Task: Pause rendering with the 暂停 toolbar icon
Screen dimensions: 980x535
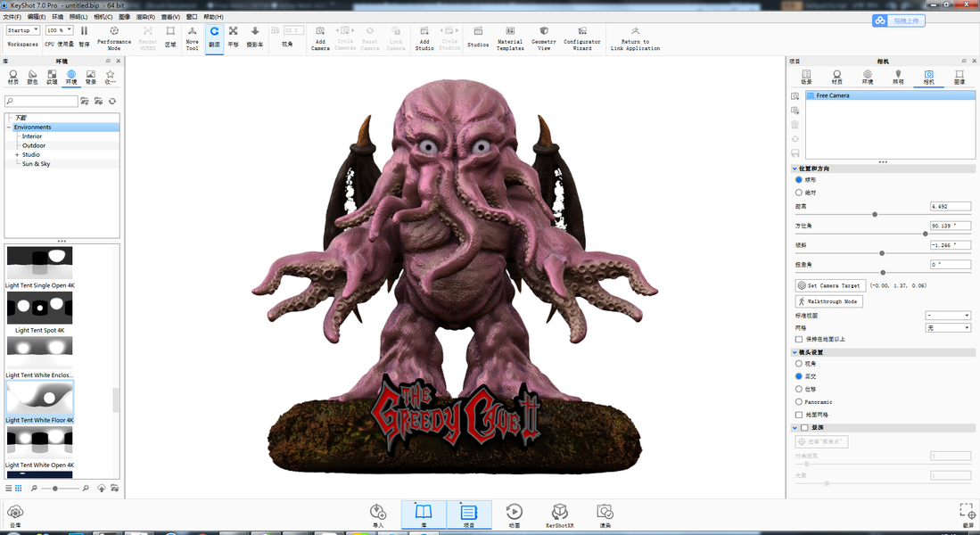Action: (85, 31)
